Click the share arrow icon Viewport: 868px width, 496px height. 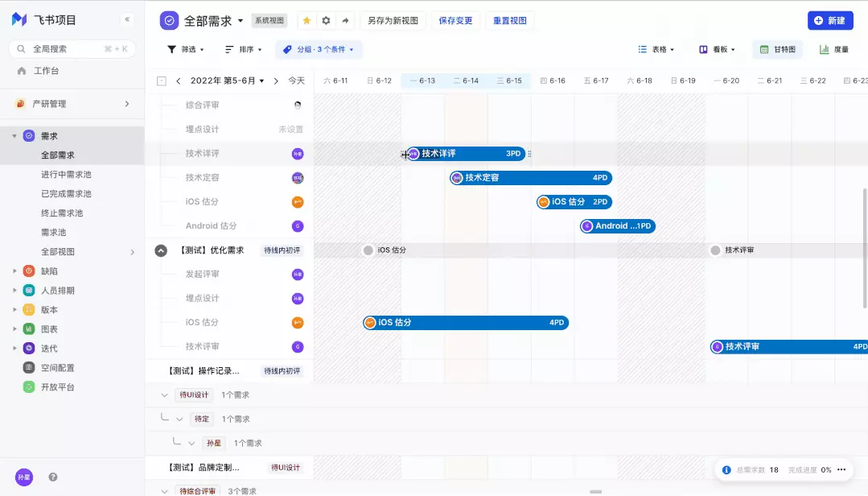click(345, 21)
